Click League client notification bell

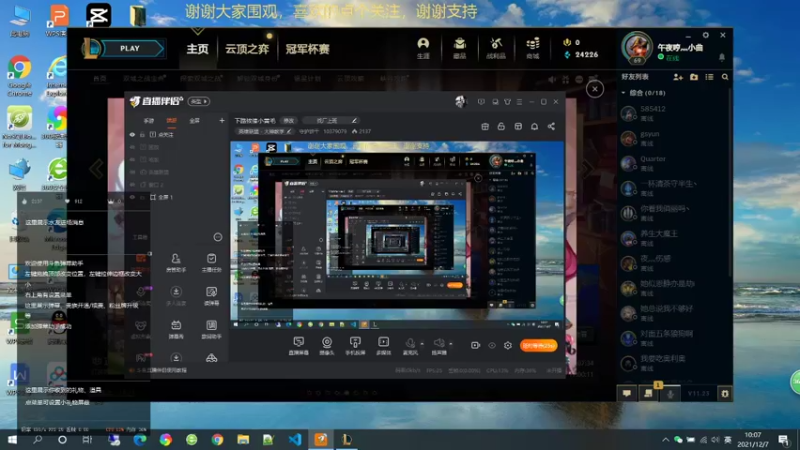pos(721,58)
